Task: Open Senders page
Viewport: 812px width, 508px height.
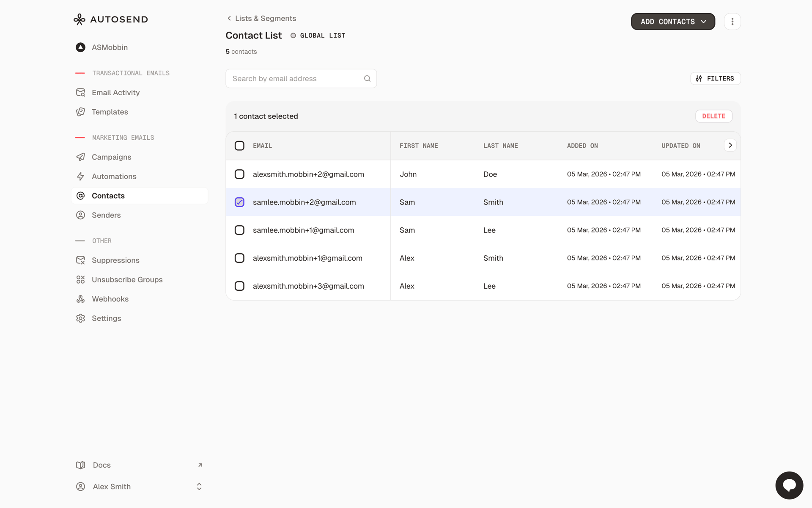Action: [x=106, y=215]
